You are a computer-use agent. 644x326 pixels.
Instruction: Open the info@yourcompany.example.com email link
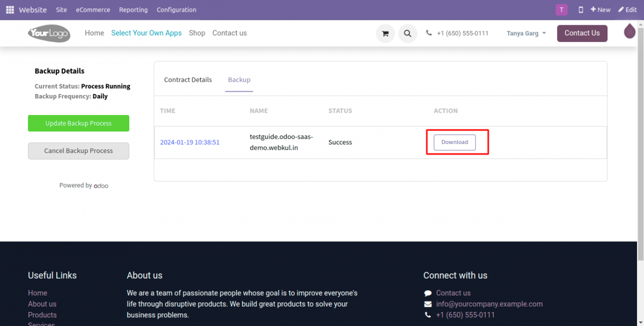tap(489, 303)
